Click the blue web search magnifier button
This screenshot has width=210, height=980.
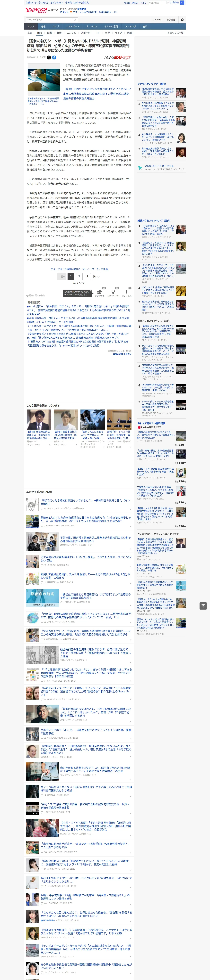point(182,3)
